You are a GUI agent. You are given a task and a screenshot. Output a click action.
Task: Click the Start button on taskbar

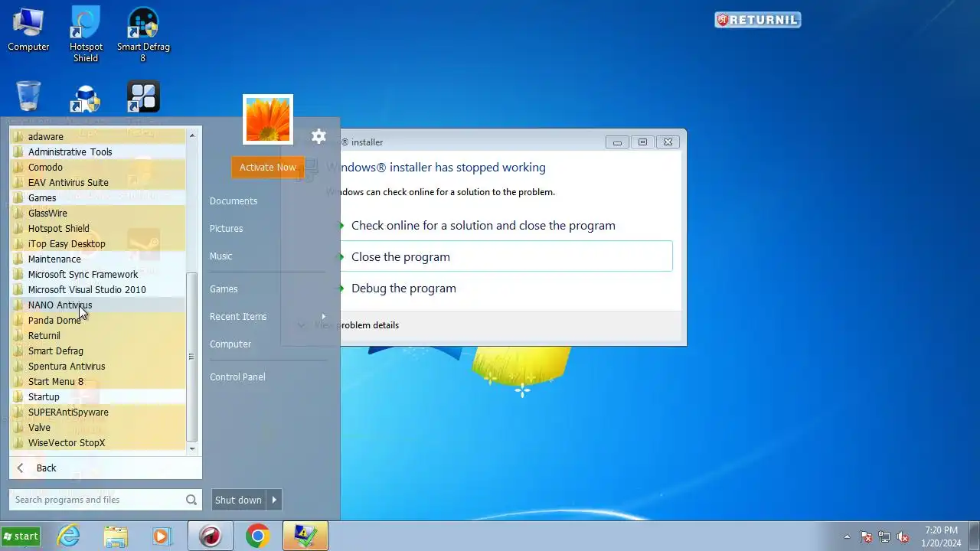(x=21, y=536)
